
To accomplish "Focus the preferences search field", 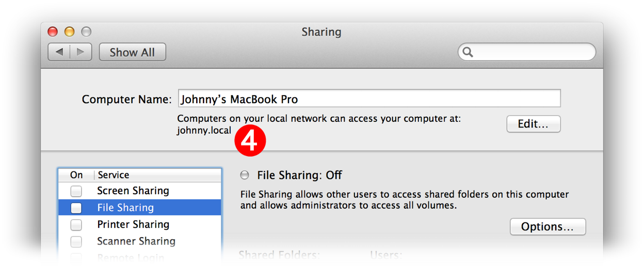I will pos(532,52).
